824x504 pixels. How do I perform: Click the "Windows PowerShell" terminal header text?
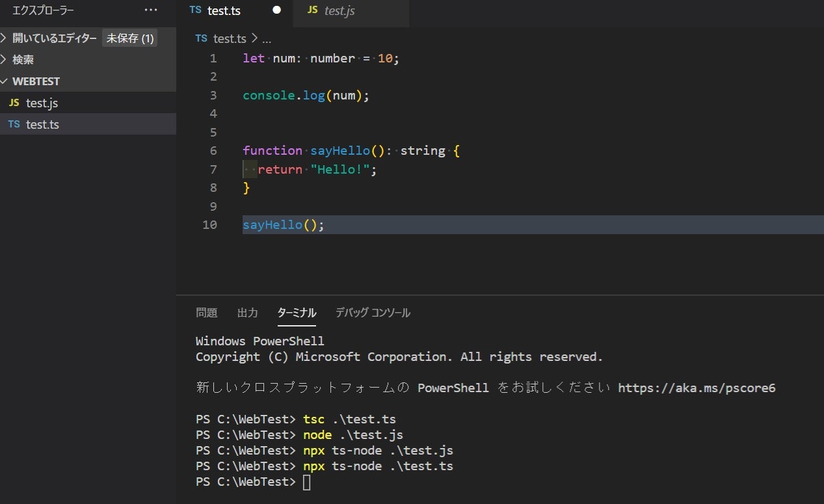tap(260, 341)
